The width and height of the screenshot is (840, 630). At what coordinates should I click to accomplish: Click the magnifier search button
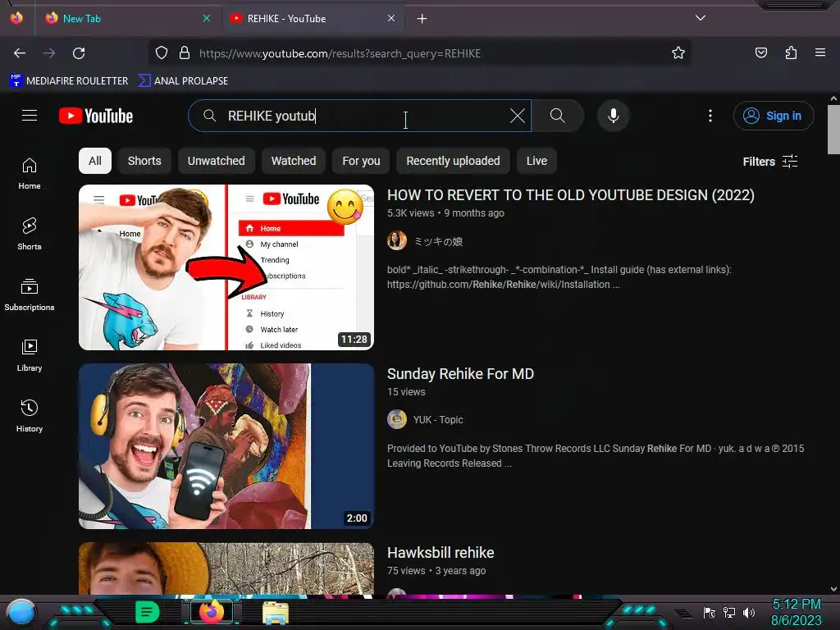coord(557,116)
